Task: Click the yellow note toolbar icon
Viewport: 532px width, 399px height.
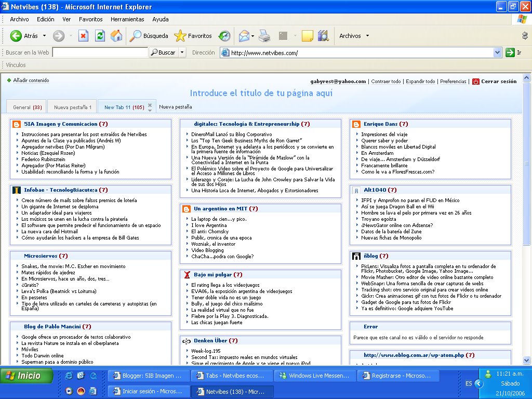Action: click(x=307, y=36)
